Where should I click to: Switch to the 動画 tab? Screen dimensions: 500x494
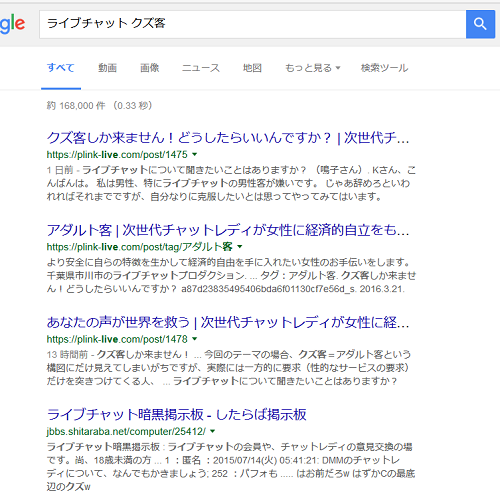coord(107,68)
